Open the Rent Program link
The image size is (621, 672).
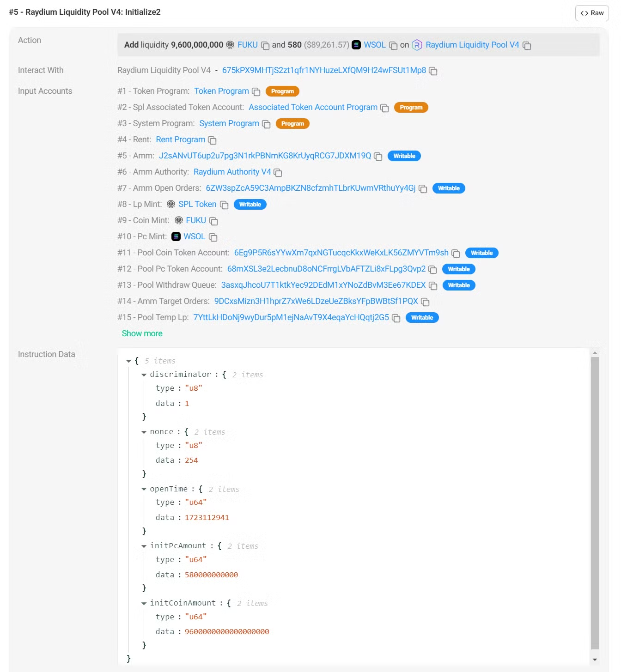pyautogui.click(x=181, y=139)
